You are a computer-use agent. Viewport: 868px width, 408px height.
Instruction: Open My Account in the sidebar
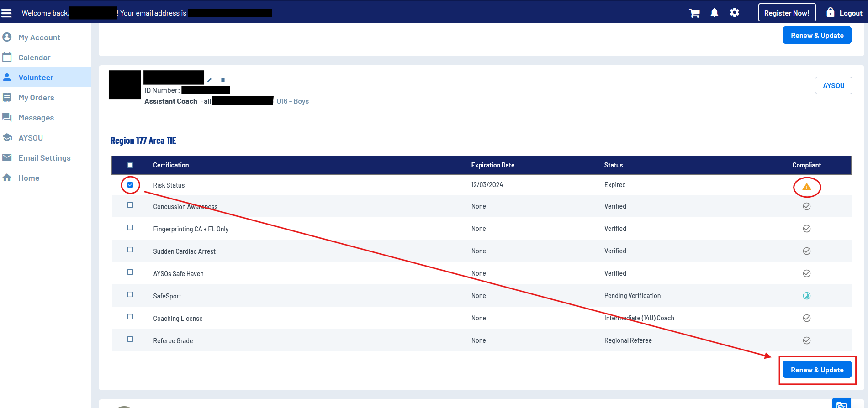pos(39,37)
